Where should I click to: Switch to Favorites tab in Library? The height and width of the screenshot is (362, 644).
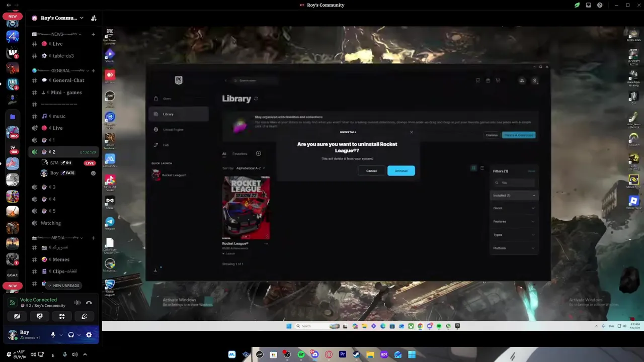[240, 154]
